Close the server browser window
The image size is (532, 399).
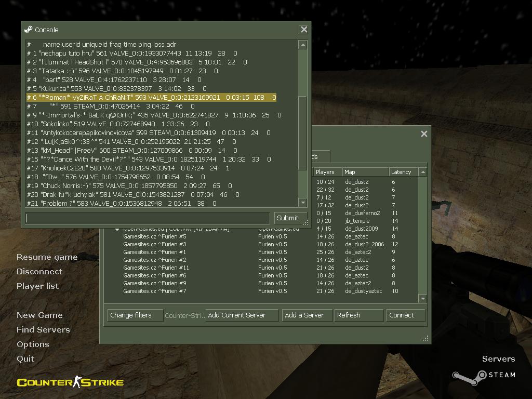pos(424,134)
